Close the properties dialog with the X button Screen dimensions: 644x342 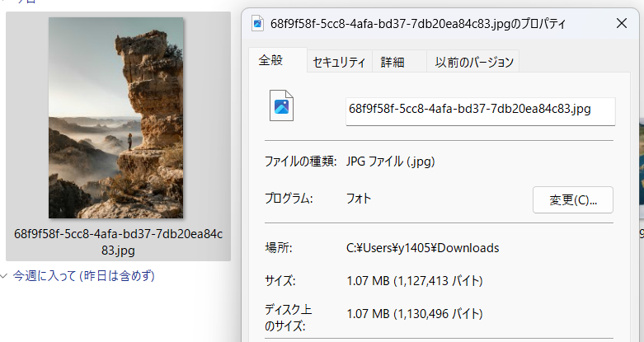pos(622,24)
